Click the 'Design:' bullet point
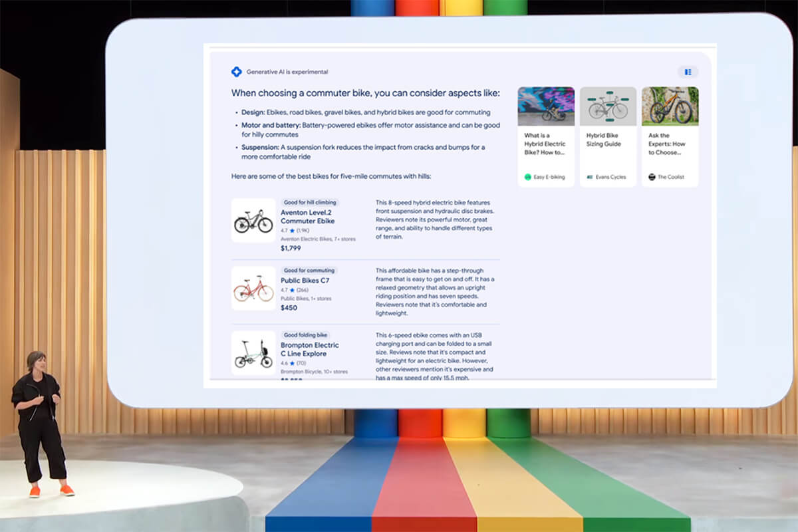The width and height of the screenshot is (798, 532). point(366,112)
